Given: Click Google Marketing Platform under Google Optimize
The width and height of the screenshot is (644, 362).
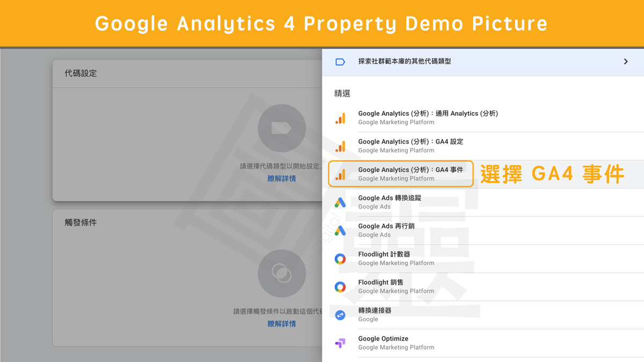Looking at the screenshot, I should (x=396, y=348).
